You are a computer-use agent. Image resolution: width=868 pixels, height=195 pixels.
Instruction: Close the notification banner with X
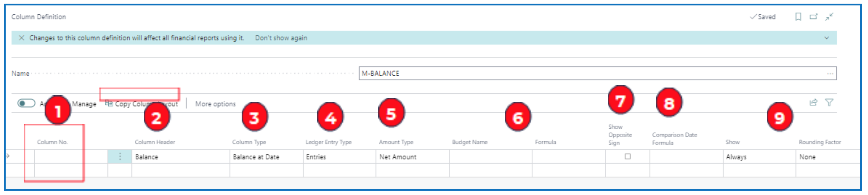click(x=22, y=38)
